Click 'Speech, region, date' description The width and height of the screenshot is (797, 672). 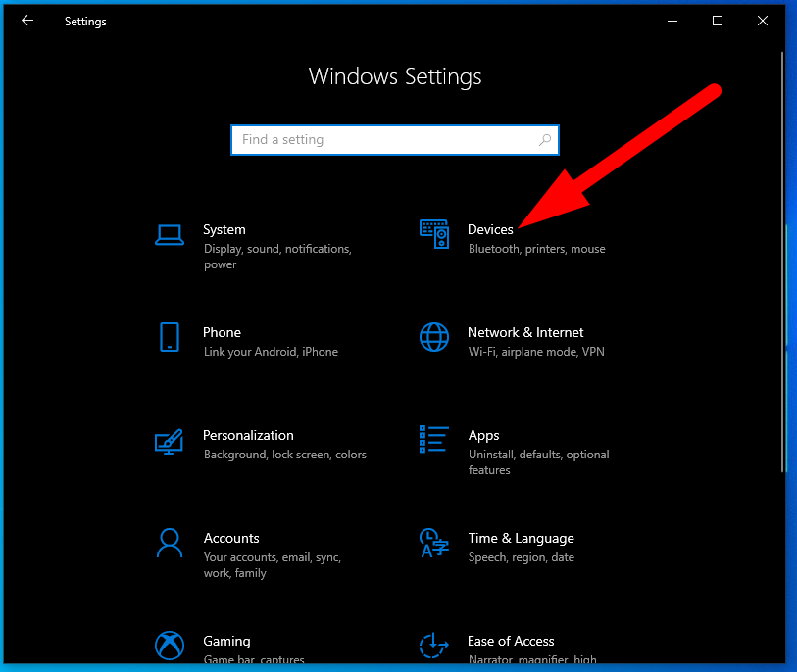(521, 557)
